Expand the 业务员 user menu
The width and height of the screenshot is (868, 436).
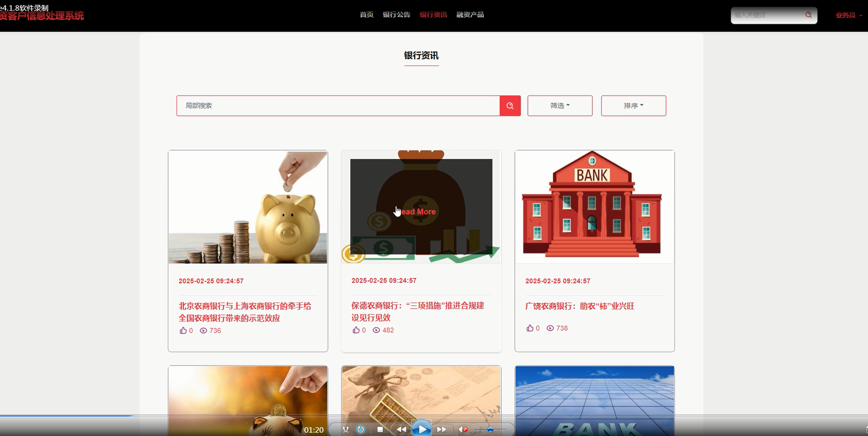[x=848, y=15]
